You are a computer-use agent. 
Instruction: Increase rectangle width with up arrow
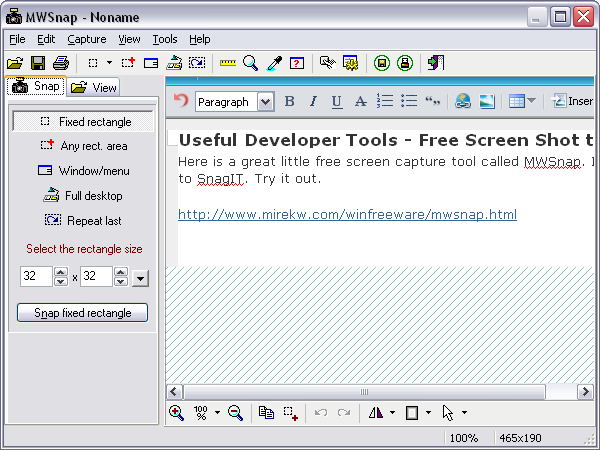coord(61,272)
